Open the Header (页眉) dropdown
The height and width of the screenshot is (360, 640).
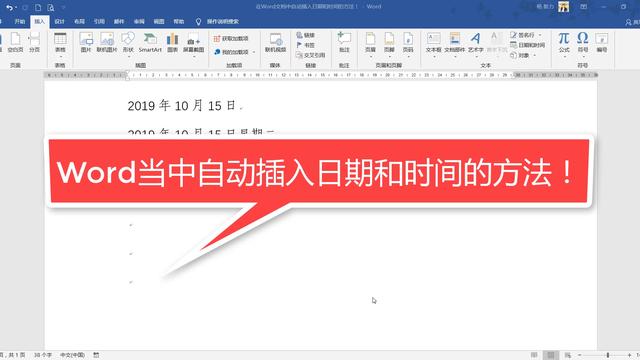[370, 44]
